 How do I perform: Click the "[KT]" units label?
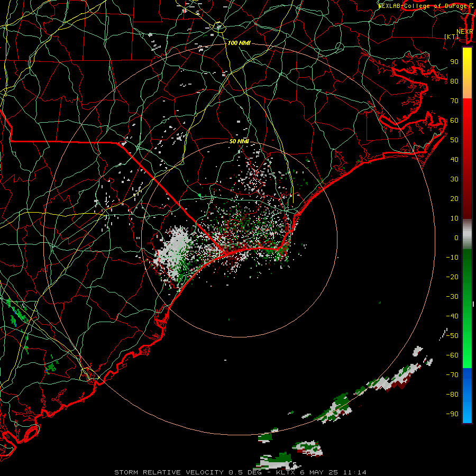coord(452,36)
